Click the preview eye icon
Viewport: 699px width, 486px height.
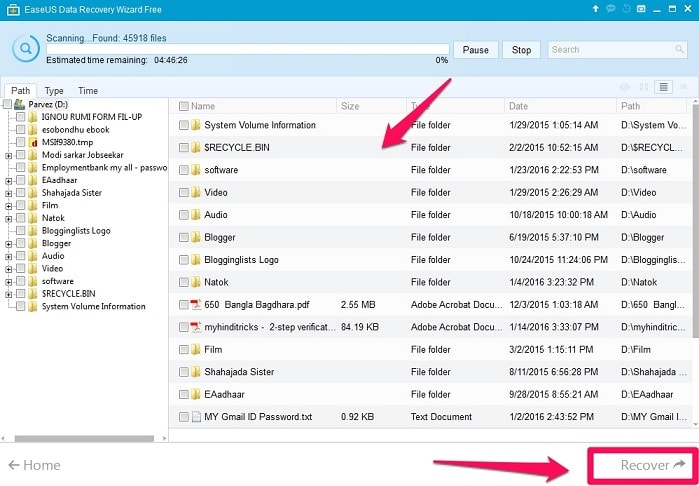(625, 87)
